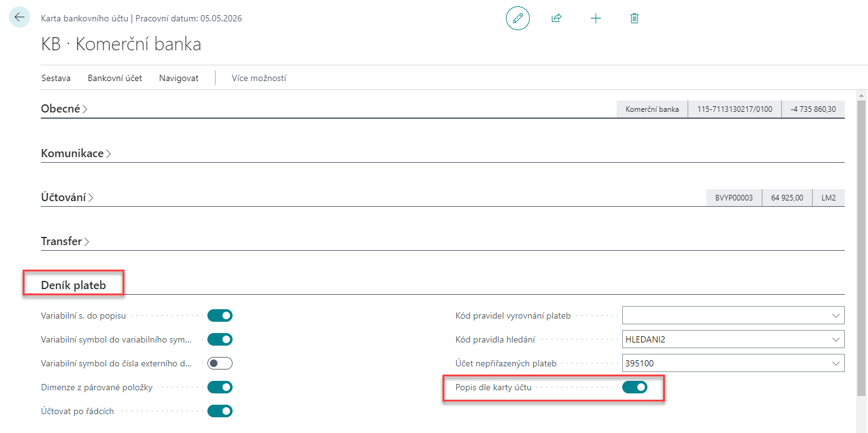Screen dimensions: 868x433
Task: Toggle Dimenze z párované položky switch
Action: point(220,387)
